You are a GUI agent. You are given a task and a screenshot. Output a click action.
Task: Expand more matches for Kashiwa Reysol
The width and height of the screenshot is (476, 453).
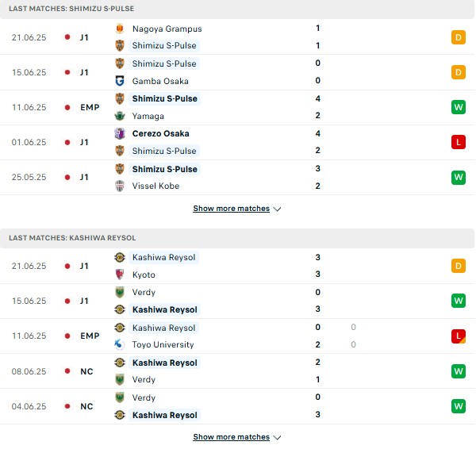point(232,436)
